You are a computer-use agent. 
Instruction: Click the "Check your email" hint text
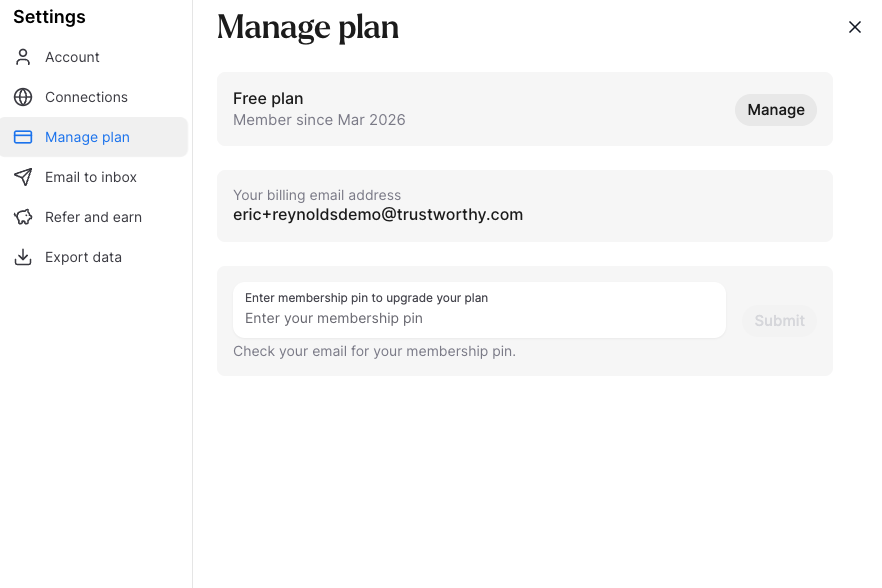click(x=374, y=351)
